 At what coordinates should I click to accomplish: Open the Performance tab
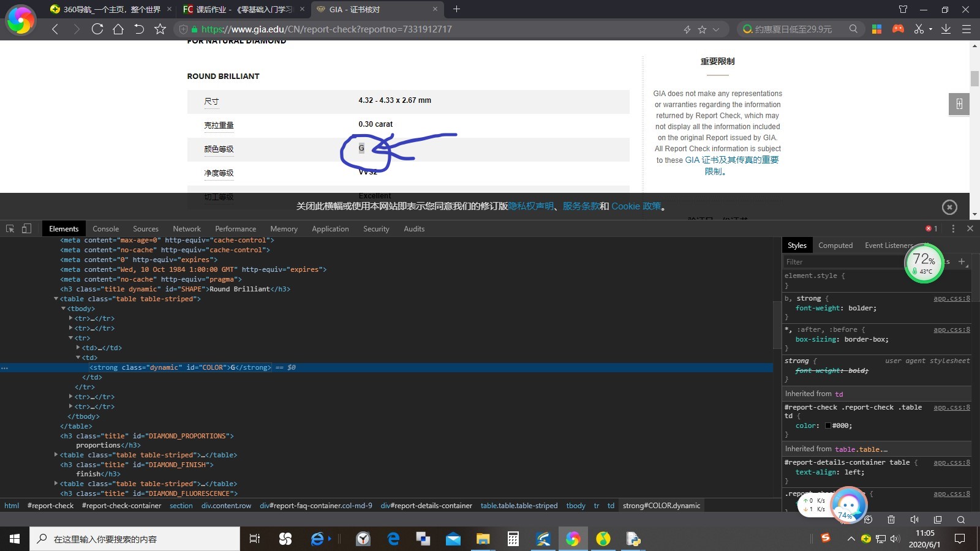[235, 228]
